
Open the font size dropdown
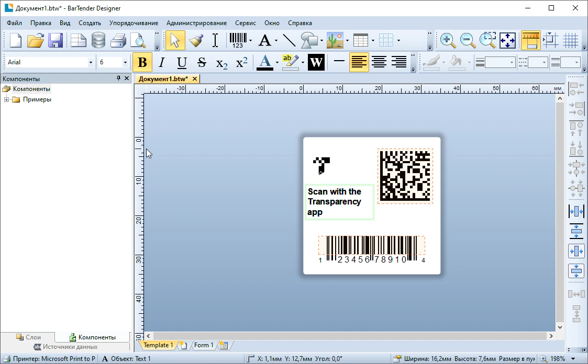[x=125, y=63]
